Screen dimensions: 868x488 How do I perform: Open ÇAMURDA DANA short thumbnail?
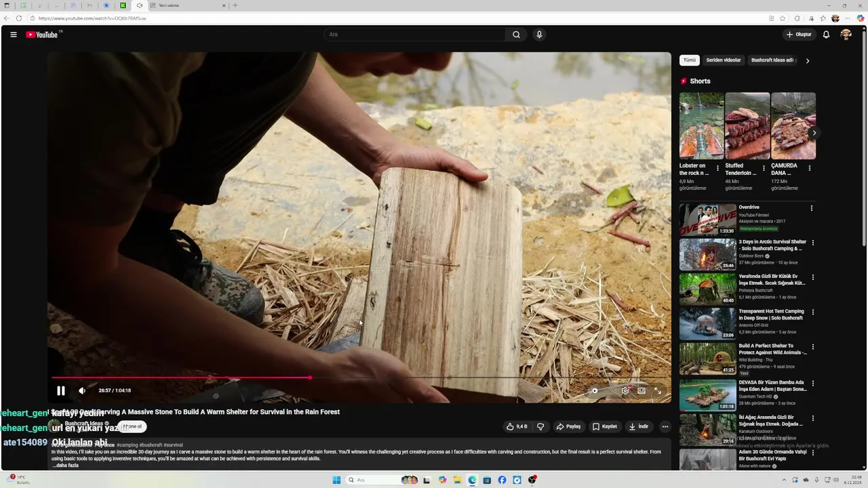793,126
